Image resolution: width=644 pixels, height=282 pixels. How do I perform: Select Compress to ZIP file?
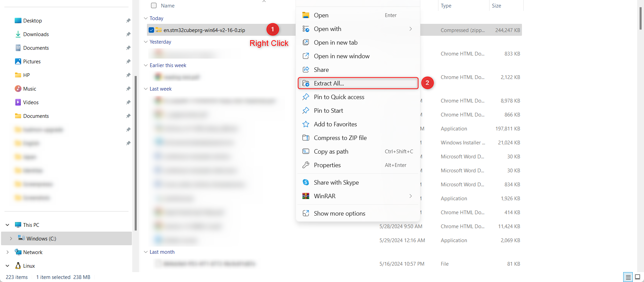(x=358, y=138)
